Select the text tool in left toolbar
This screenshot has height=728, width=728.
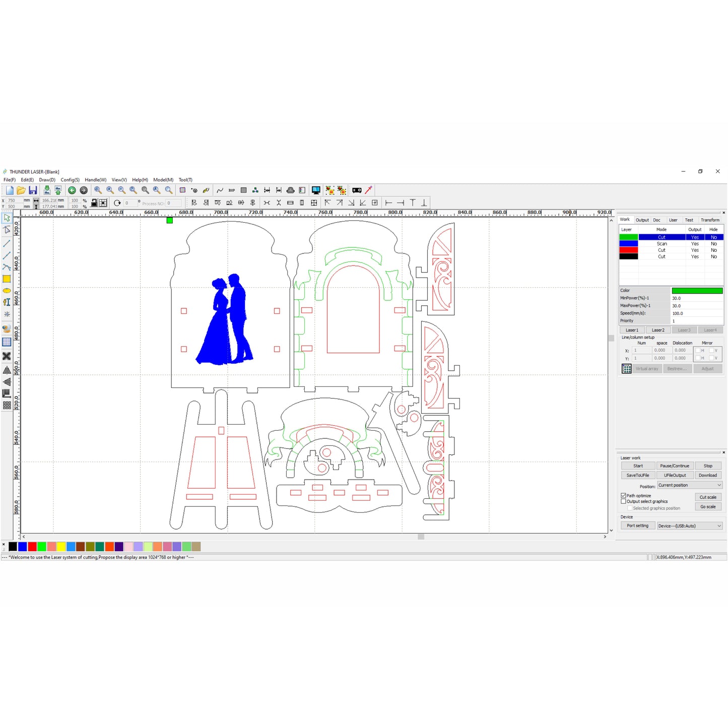click(7, 302)
